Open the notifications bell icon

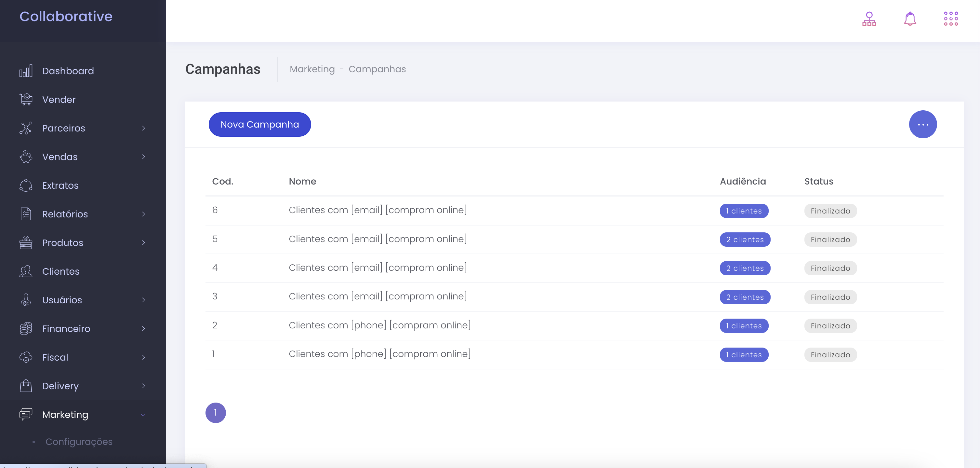(x=910, y=19)
